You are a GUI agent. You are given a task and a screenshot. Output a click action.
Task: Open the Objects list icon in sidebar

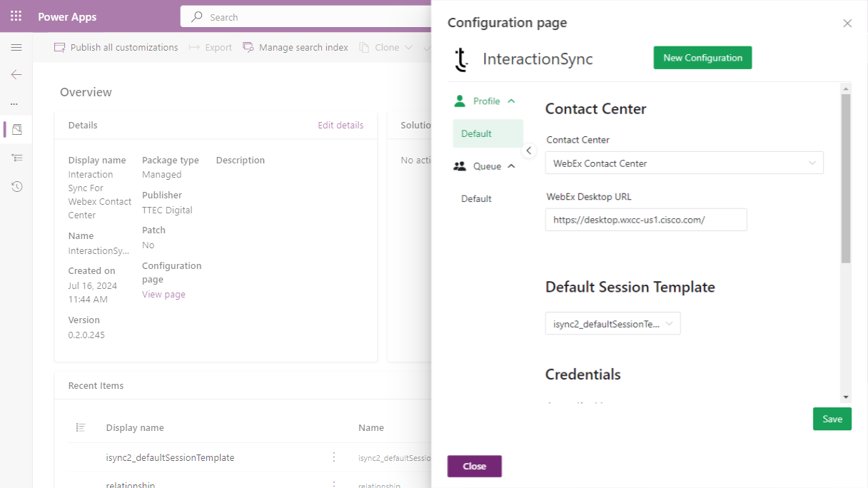[17, 158]
